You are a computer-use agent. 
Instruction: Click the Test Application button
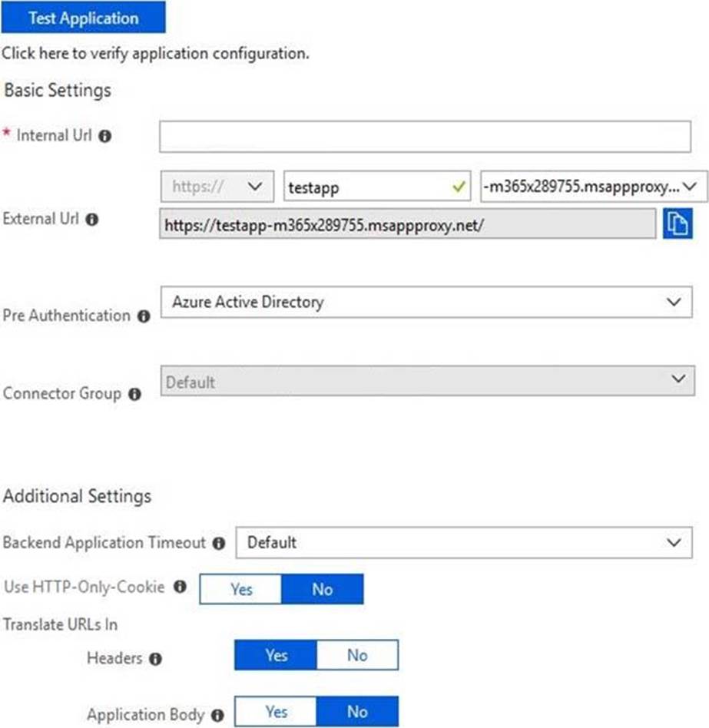point(83,18)
